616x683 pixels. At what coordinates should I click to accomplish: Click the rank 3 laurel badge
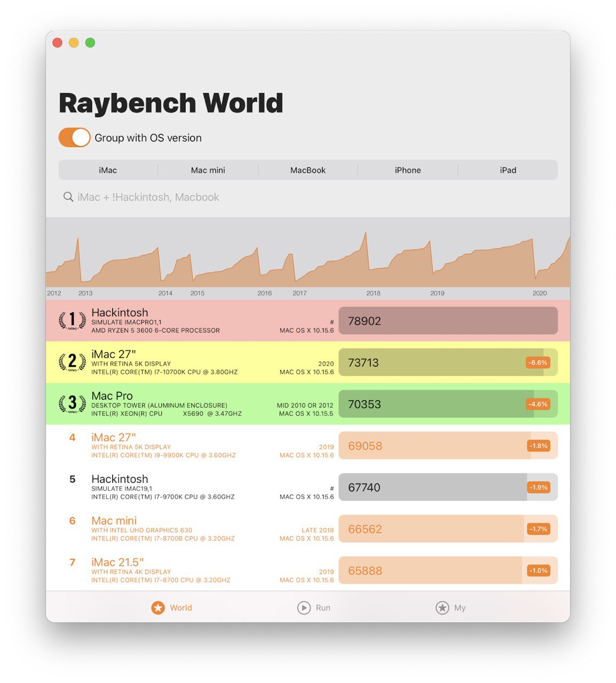[x=72, y=403]
